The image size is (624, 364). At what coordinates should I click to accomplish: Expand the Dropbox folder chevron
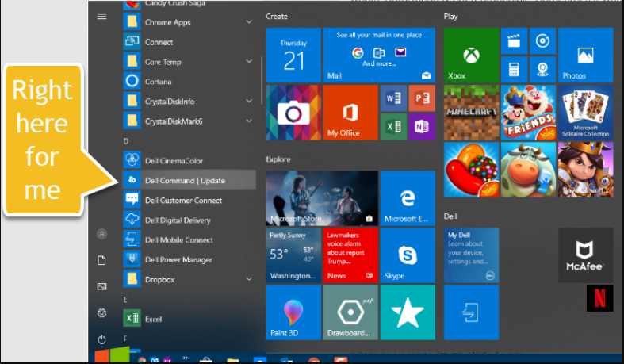249,279
